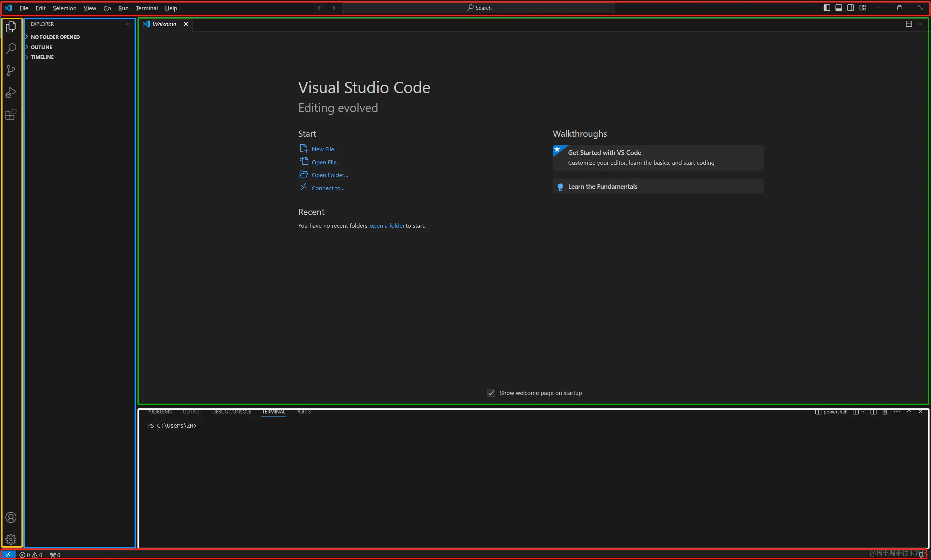
Task: Open the Search view in activity bar
Action: pyautogui.click(x=11, y=48)
